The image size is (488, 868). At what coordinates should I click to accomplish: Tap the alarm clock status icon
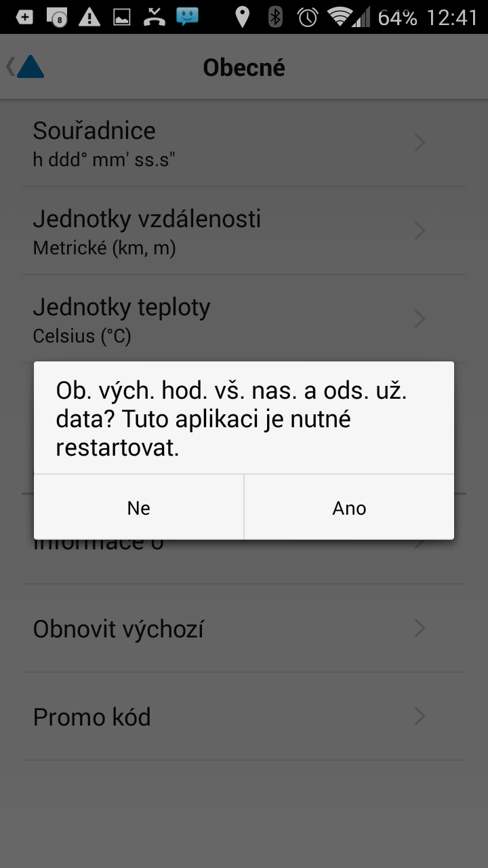coord(308,17)
